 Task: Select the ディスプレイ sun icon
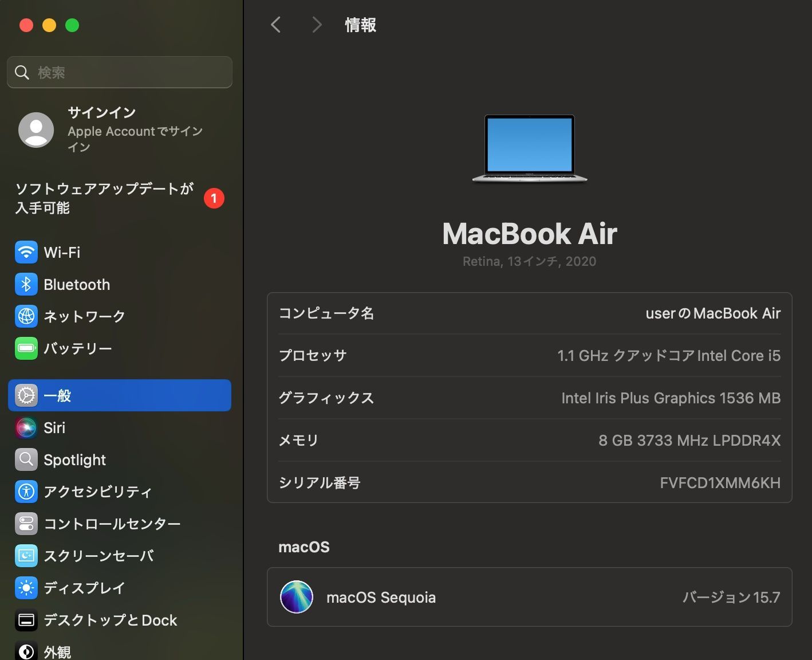(26, 588)
